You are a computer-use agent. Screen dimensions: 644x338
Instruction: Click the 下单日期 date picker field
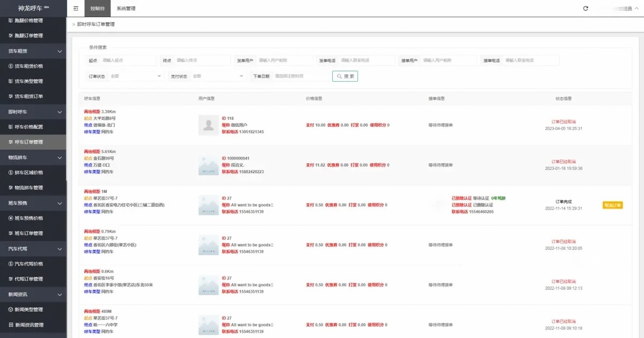click(x=301, y=76)
